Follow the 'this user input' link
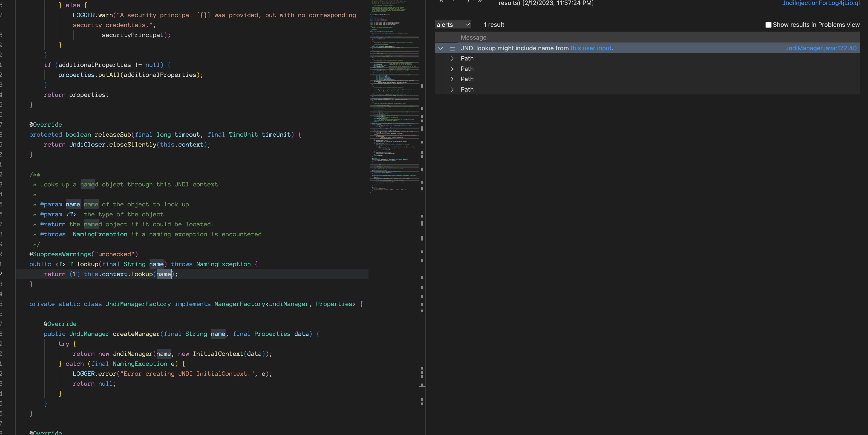Image resolution: width=868 pixels, height=435 pixels. pyautogui.click(x=591, y=48)
